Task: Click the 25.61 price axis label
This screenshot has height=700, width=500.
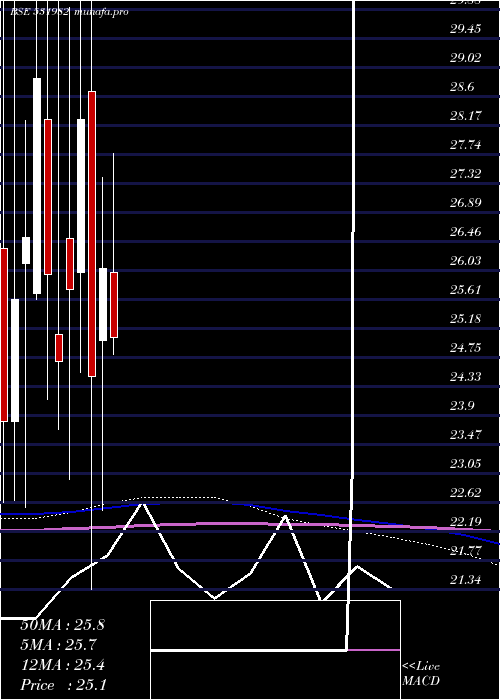Action: (466, 290)
